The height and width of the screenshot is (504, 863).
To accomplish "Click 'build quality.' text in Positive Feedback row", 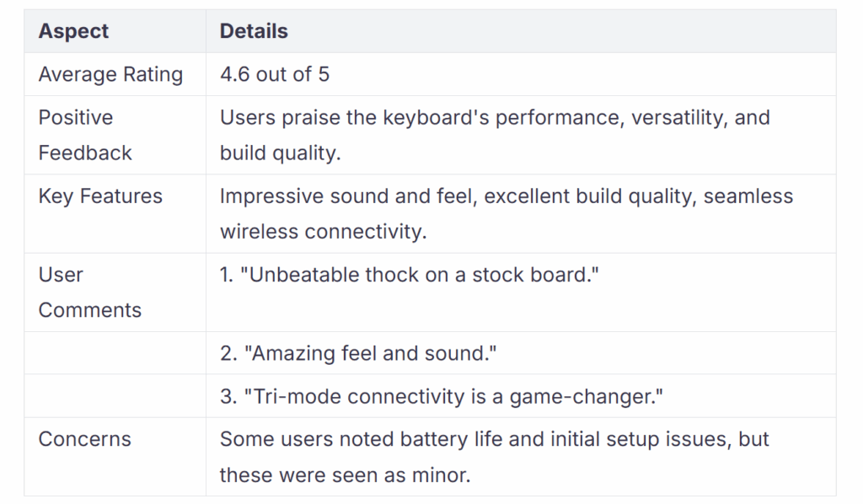I will (280, 153).
